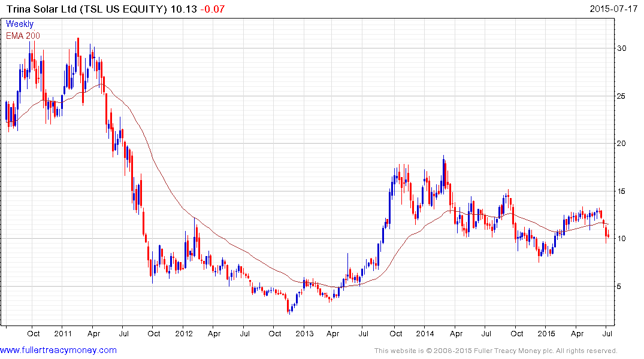Click the 2014 year label on time axis
This screenshot has height=359, width=644.
click(x=425, y=333)
